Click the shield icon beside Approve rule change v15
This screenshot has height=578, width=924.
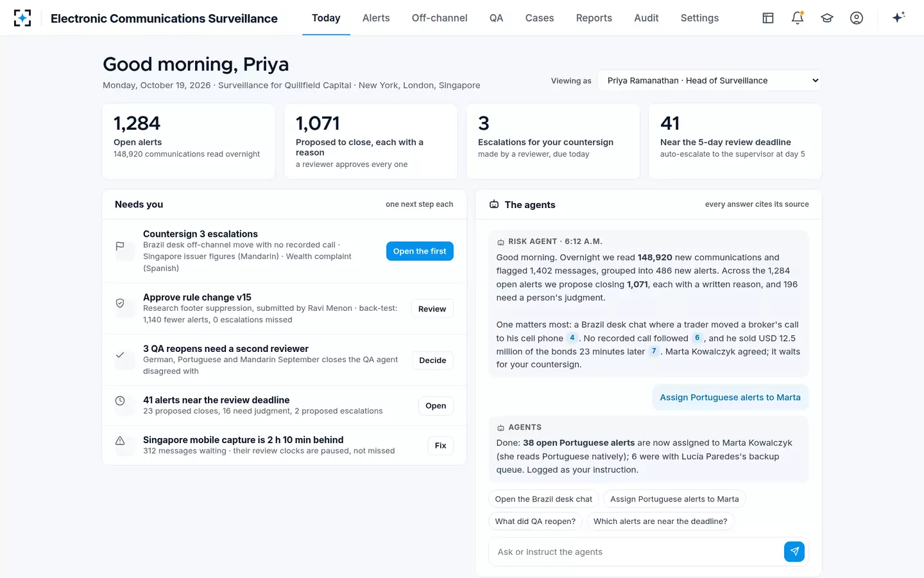[120, 303]
